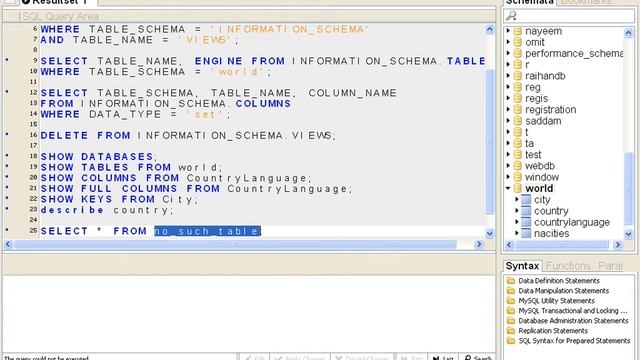The width and height of the screenshot is (640, 360).
Task: Switch to the Params tab
Action: coord(611,266)
